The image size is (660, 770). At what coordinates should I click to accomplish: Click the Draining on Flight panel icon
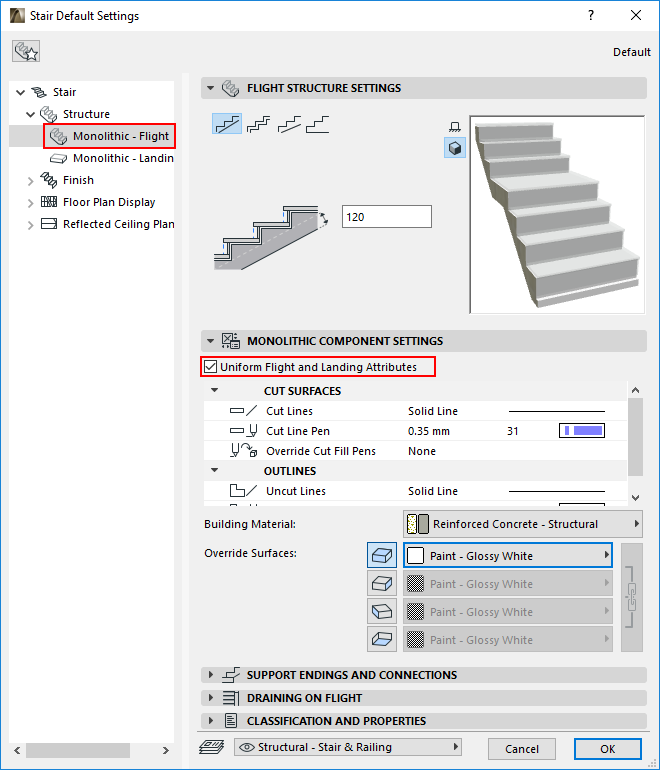click(x=231, y=697)
